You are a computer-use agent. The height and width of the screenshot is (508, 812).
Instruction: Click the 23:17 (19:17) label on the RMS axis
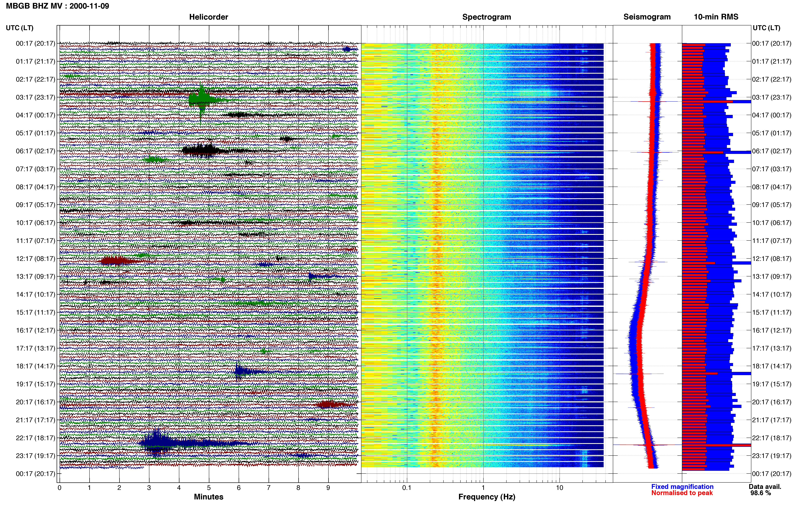click(772, 456)
